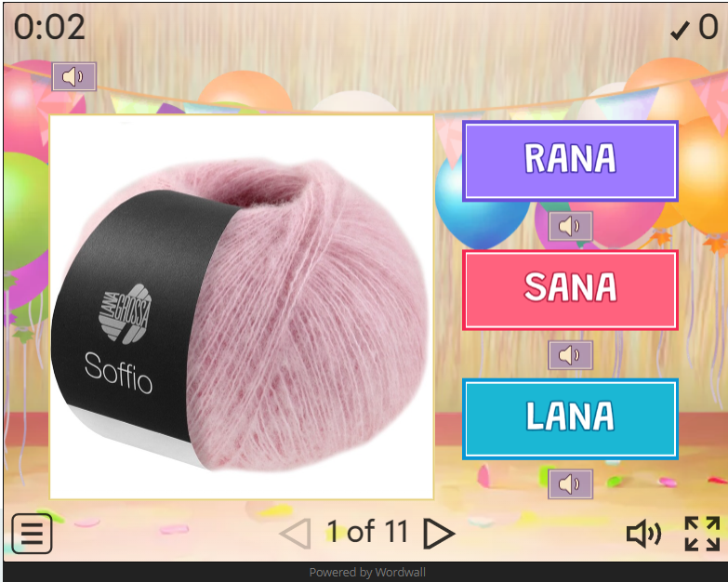Screen dimensions: 728x582
Task: Click the 1 of 11 page counter
Action: [x=367, y=532]
